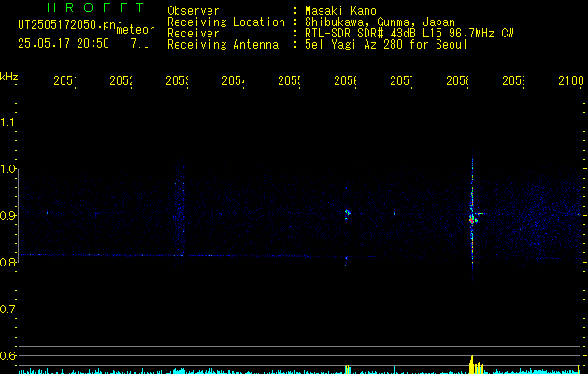Screen dimensions: 588x374
Task: Click the small echo near 2056
Action: coord(347,213)
